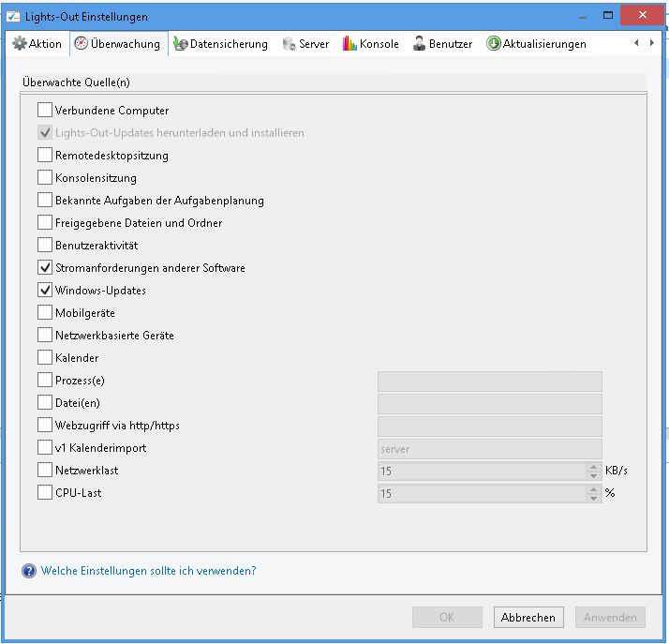
Task: Click the Aktualisierungen green download icon
Action: tap(494, 44)
